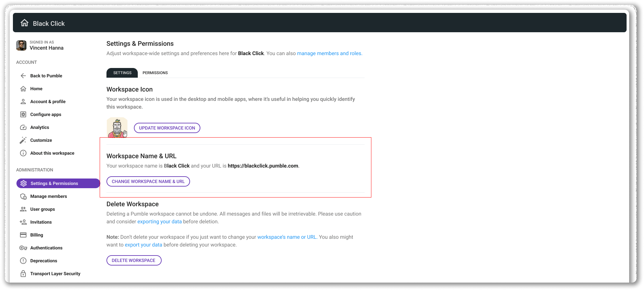Click the User groups icon
Screen dimensions: 644x290
(23, 209)
